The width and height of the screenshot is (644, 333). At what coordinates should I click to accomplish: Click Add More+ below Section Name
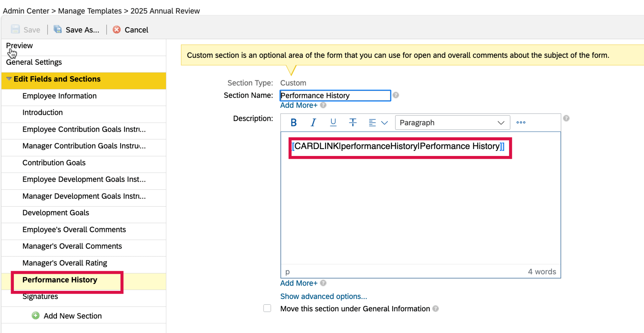298,105
